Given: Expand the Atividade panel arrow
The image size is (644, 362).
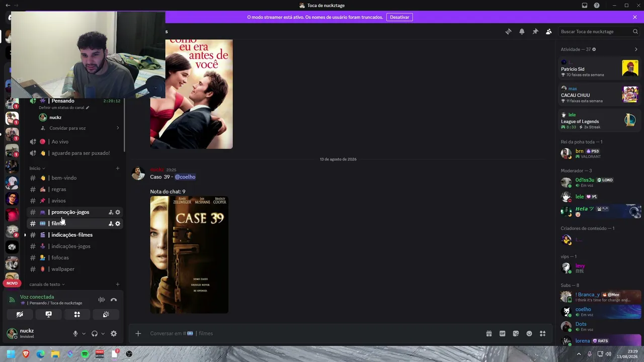Looking at the screenshot, I should (x=636, y=49).
